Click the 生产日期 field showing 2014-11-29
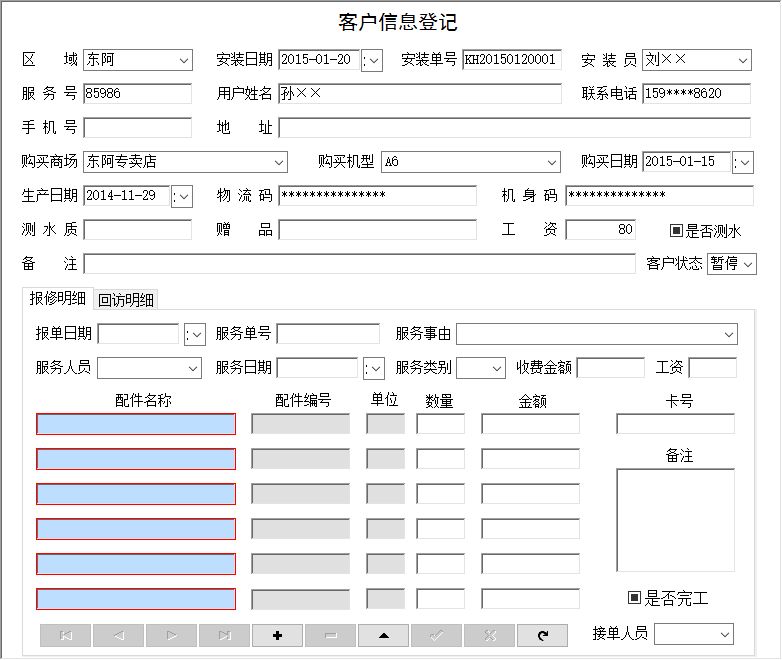The image size is (782, 660). [127, 196]
